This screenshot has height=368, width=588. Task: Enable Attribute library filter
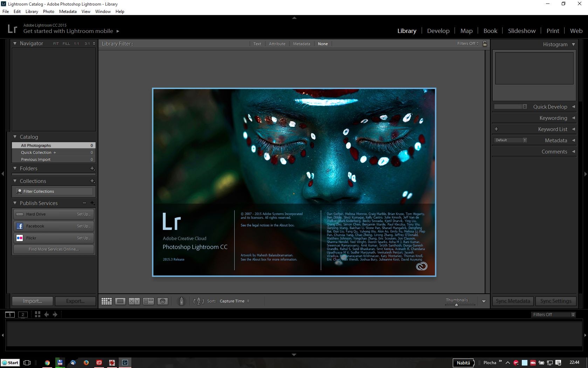[x=277, y=44]
